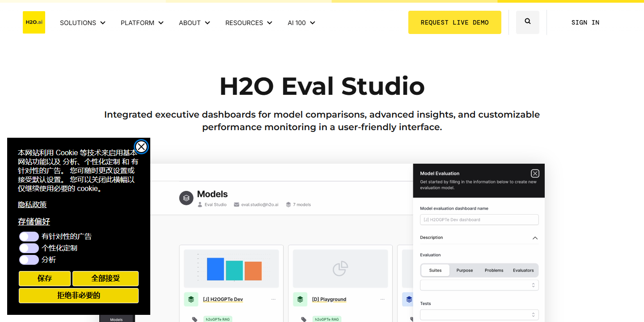
Task: Switch to the Purpose tab
Action: coord(465,271)
